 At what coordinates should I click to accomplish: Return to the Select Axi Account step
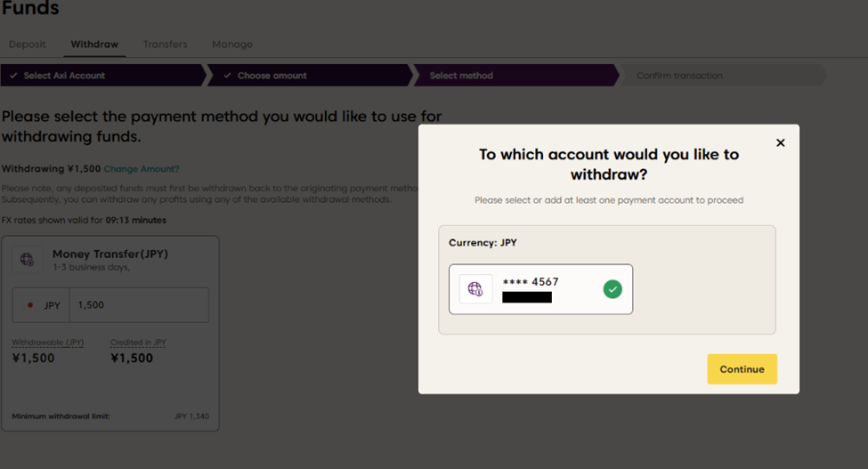tap(64, 76)
